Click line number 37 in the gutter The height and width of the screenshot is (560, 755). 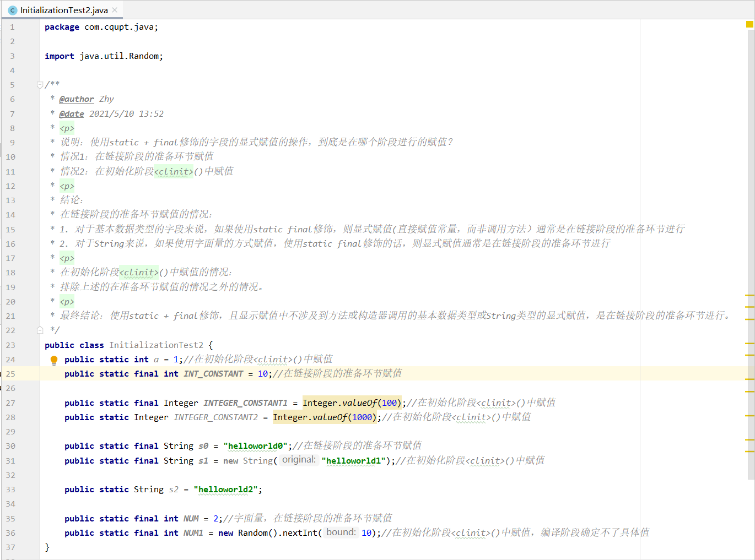coord(10,547)
